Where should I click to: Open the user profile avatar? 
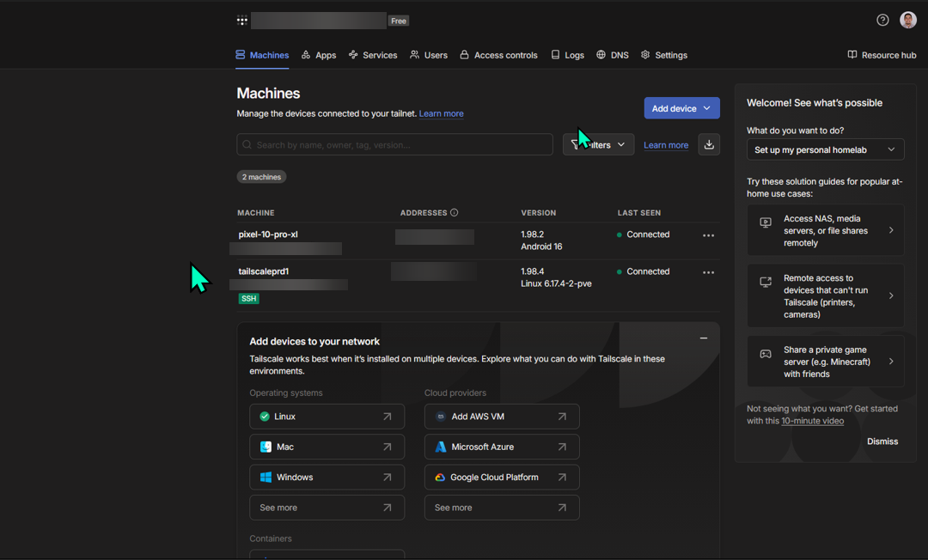908,20
